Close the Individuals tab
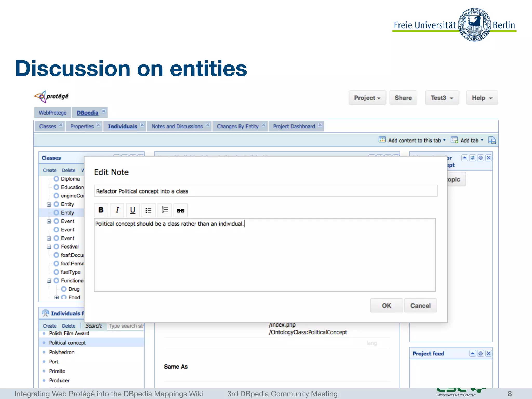The height and width of the screenshot is (399, 532). pos(142,125)
